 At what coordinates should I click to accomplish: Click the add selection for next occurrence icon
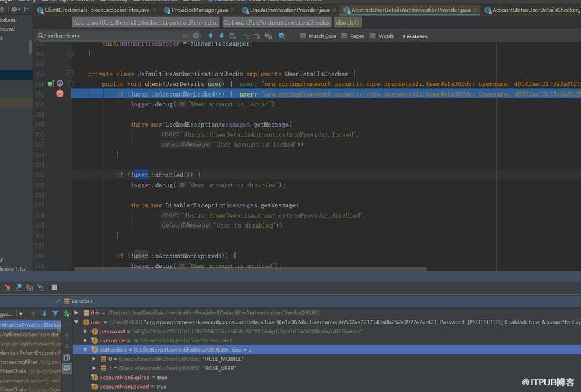pos(246,36)
